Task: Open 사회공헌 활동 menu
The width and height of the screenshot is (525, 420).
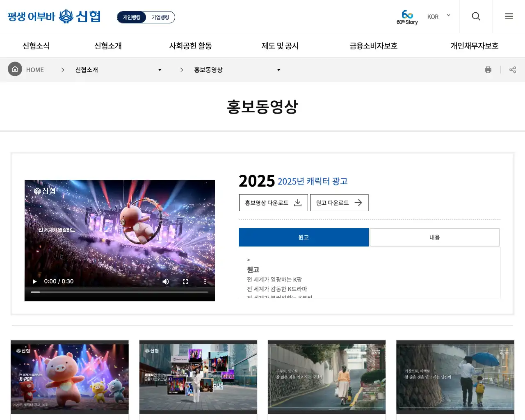Action: 191,46
